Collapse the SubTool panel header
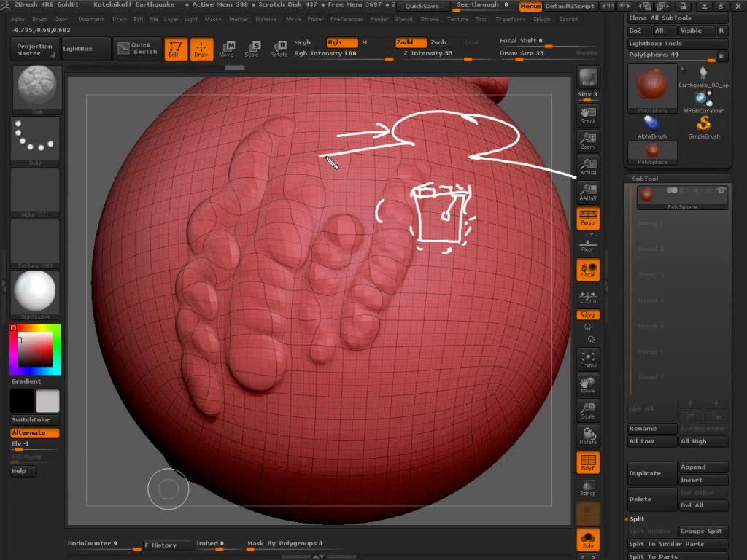The width and height of the screenshot is (747, 560). [645, 179]
